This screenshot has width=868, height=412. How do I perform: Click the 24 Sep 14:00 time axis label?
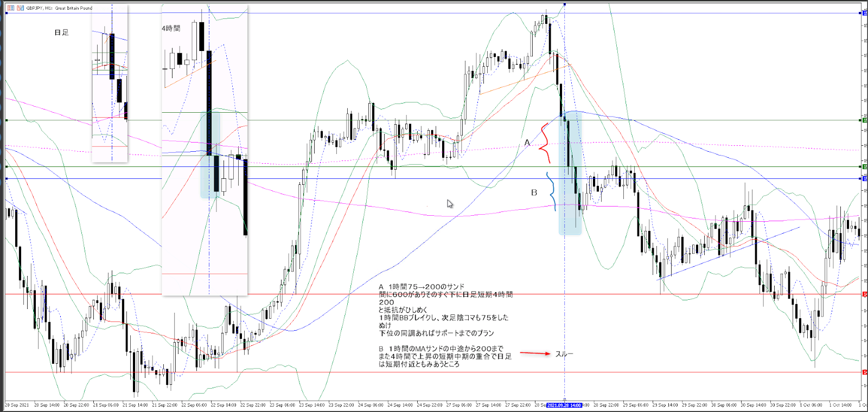tap(400, 405)
